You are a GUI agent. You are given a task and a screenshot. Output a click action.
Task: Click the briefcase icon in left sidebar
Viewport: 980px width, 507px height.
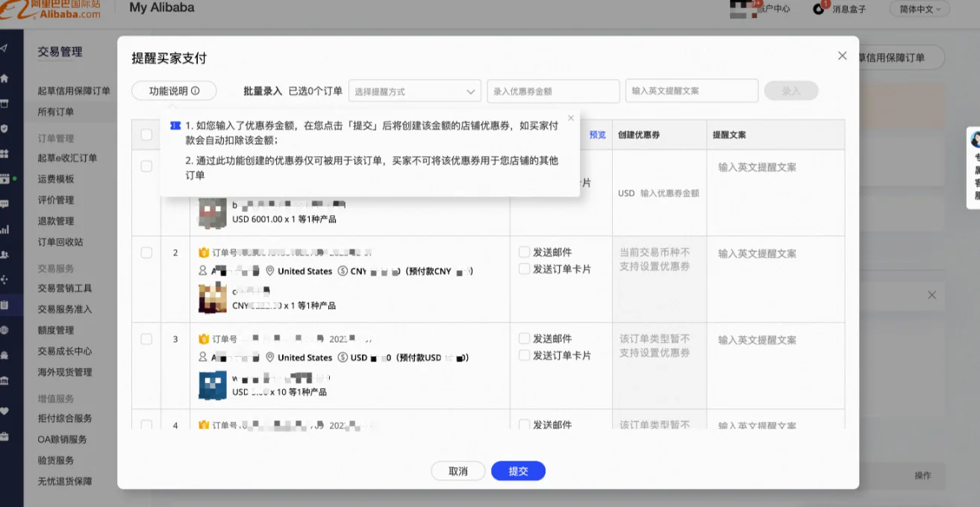[4, 436]
